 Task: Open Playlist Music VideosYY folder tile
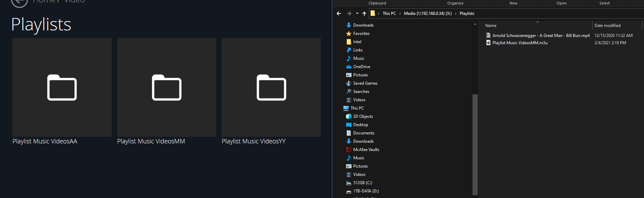tap(271, 87)
